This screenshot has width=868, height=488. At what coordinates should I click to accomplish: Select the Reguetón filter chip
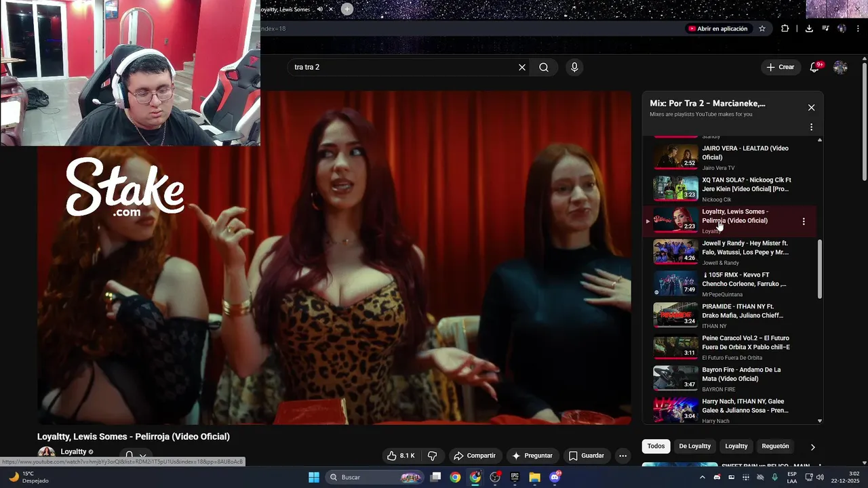pos(775,446)
